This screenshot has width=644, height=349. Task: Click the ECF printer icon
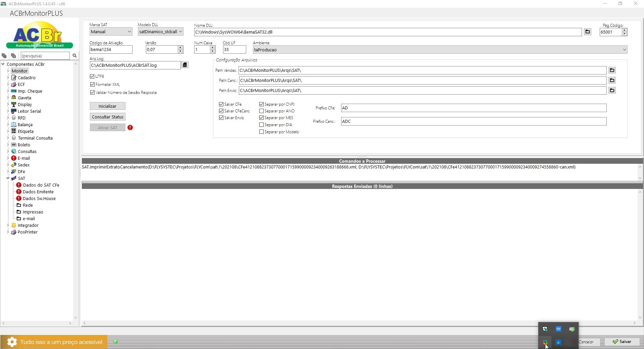point(14,84)
